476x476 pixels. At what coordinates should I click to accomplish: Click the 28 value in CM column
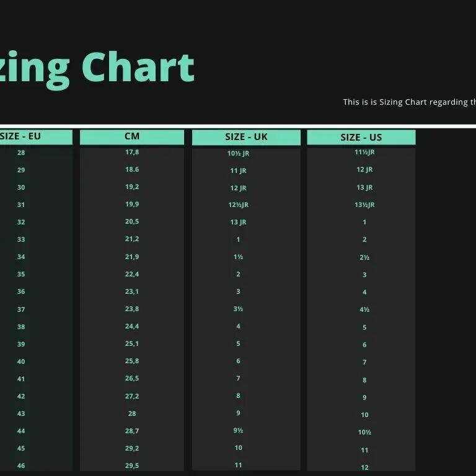click(132, 413)
